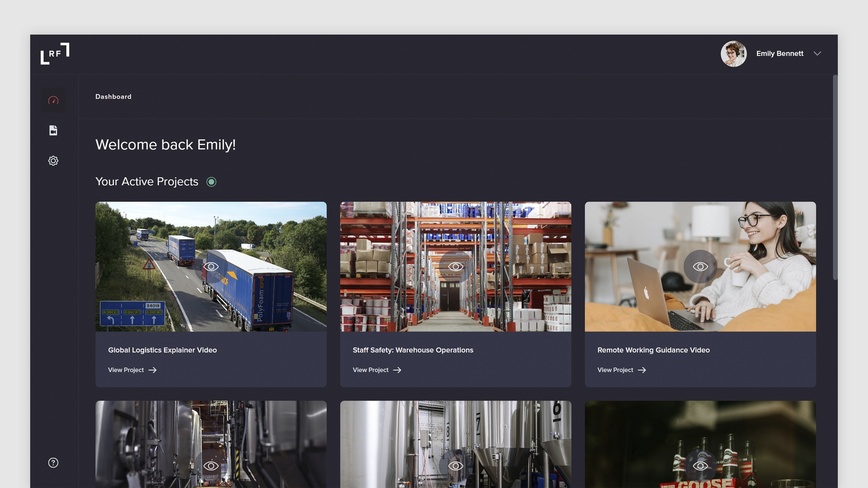
Task: Click eye icon on Goose bottles thumbnail
Action: coord(700,466)
